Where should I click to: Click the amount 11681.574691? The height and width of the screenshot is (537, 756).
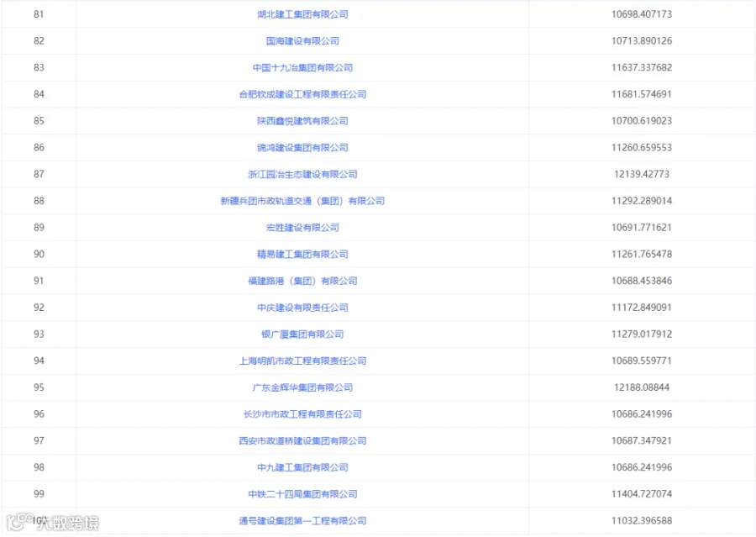pos(641,94)
